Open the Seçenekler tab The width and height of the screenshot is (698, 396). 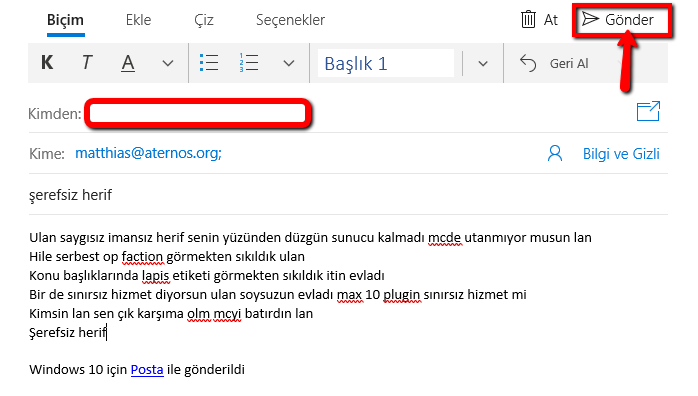coord(290,20)
